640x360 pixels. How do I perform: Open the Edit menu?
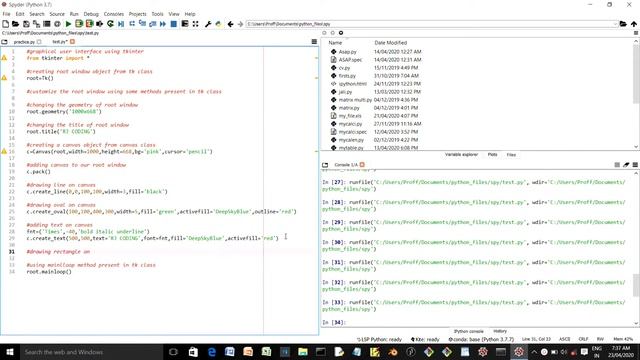(20, 14)
